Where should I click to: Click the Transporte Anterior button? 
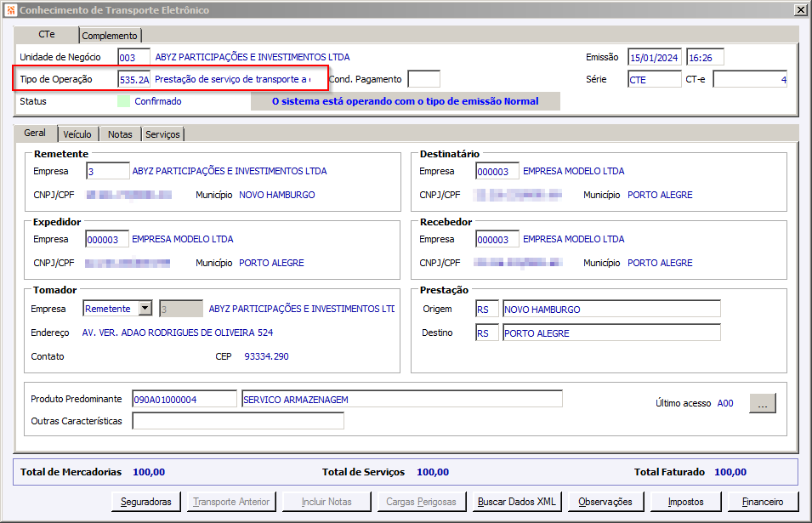[231, 502]
